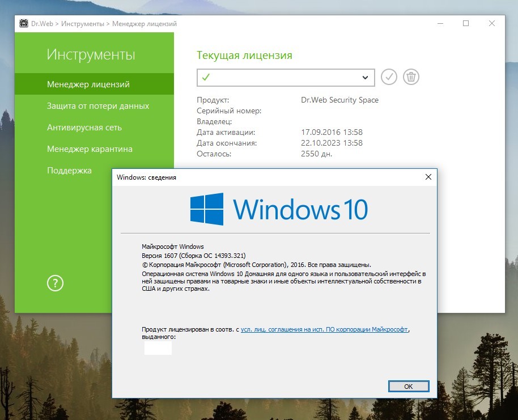Maximize the Dr.Web window

coord(466,23)
